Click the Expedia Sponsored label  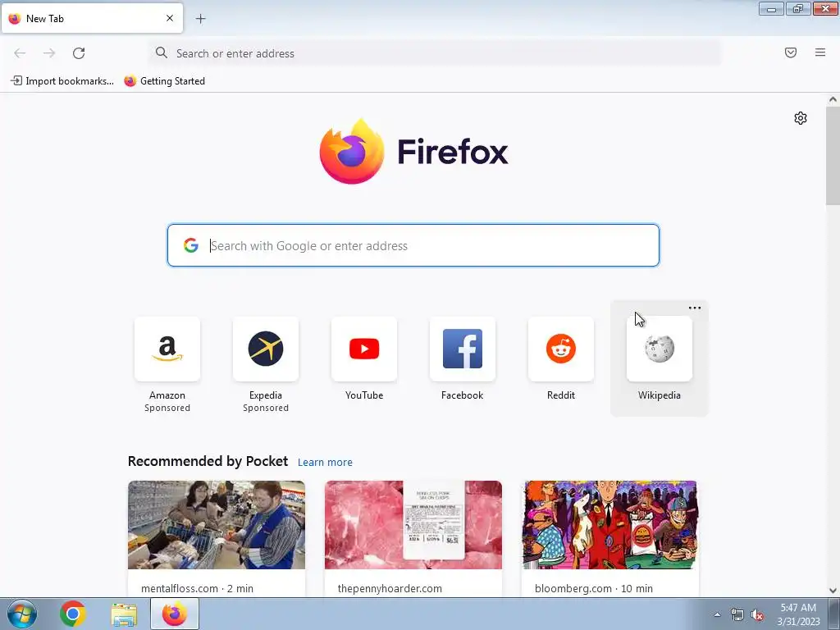pyautogui.click(x=266, y=408)
